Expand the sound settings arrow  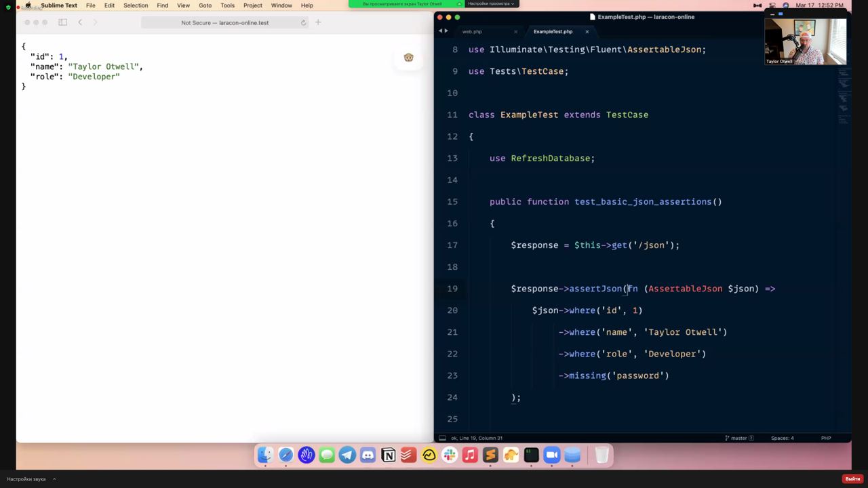[54, 479]
